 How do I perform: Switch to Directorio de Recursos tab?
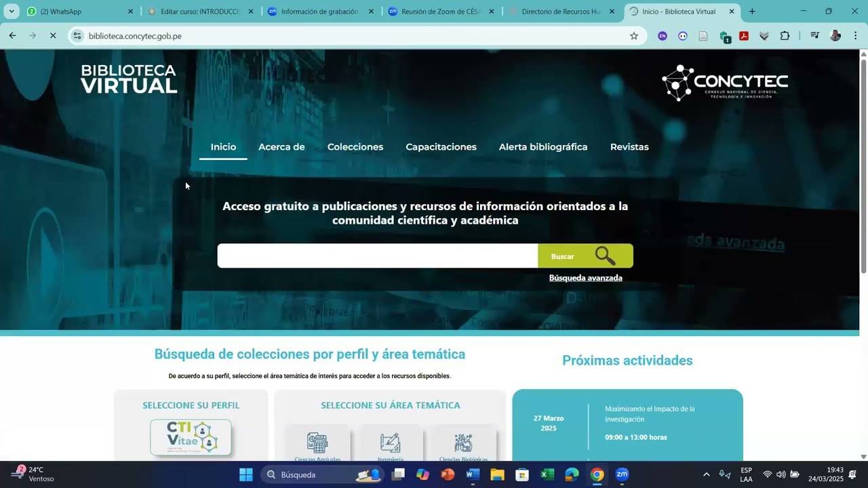562,12
